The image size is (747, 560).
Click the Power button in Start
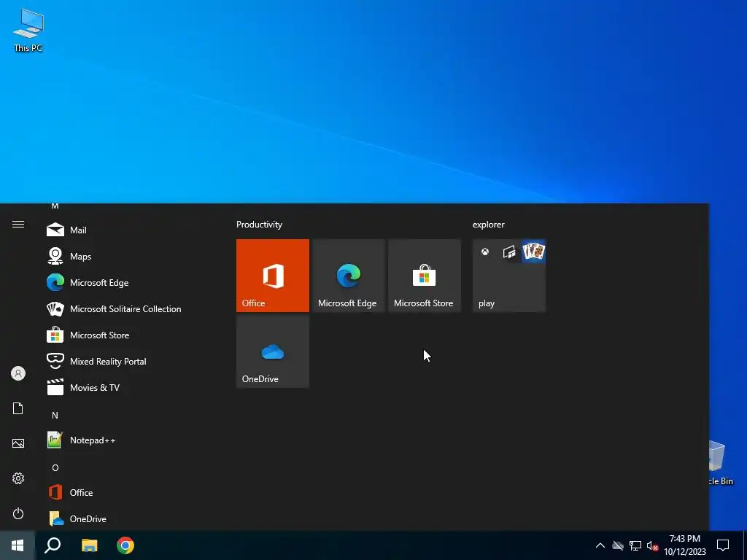click(x=18, y=513)
